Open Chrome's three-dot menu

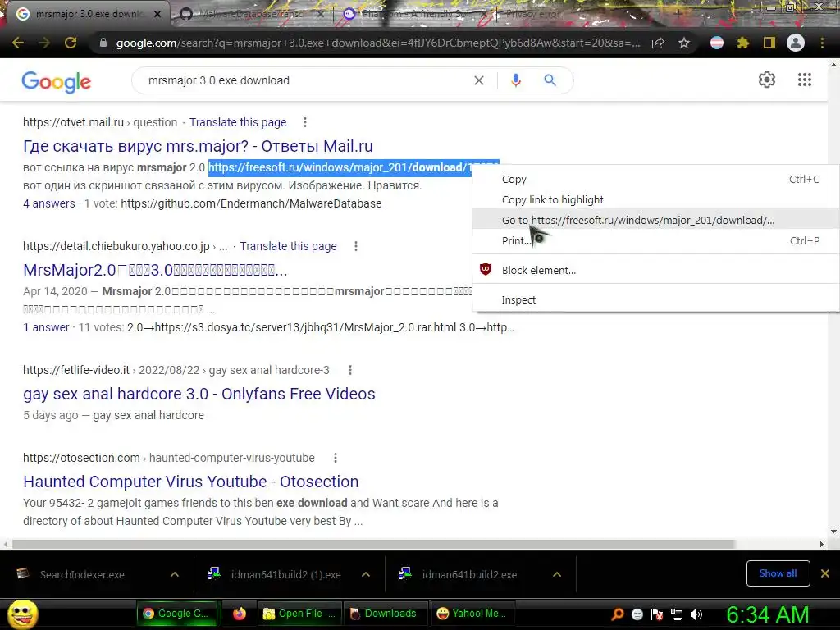822,43
